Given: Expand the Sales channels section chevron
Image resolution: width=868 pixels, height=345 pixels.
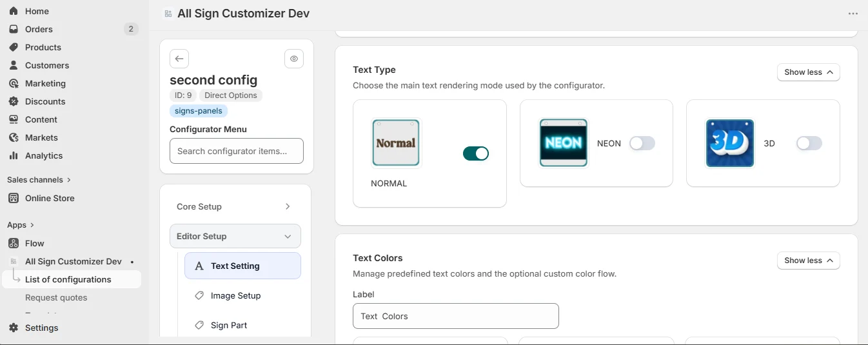Looking at the screenshot, I should click(69, 180).
